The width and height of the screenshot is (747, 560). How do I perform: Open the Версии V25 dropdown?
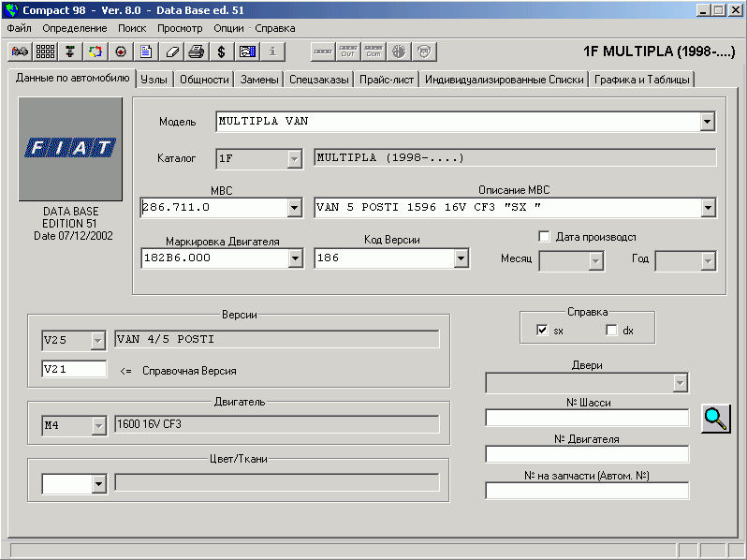(97, 340)
